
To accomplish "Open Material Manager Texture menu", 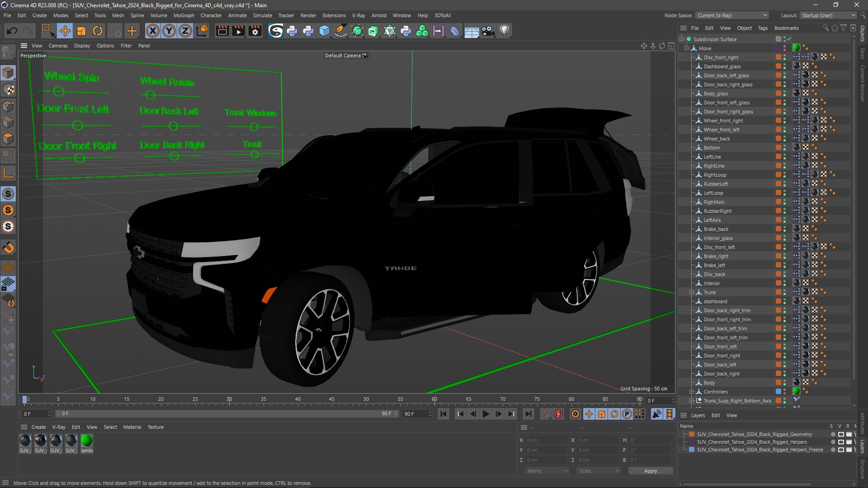I will tap(156, 427).
